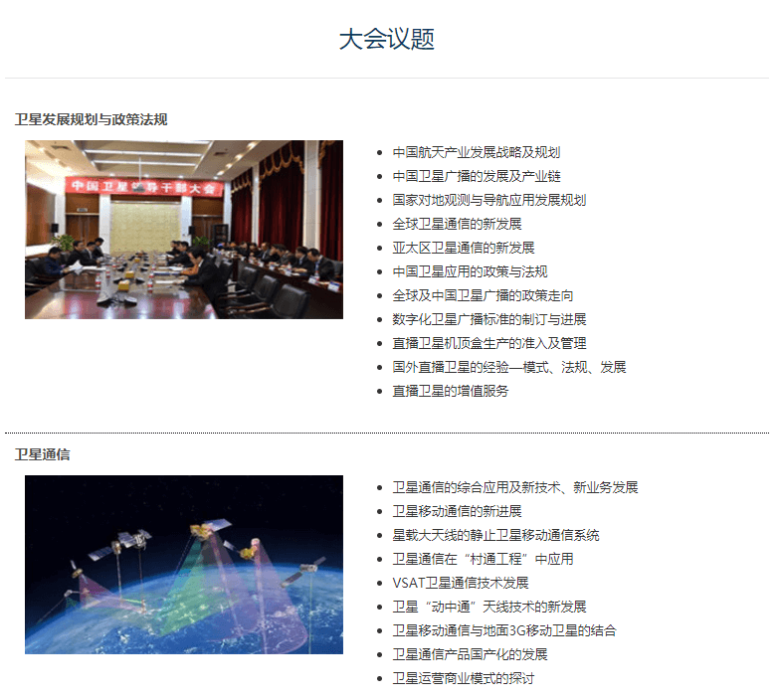Click 卫星“动中通”天线技术的新发展 item
The width and height of the screenshot is (778, 700).
click(489, 607)
